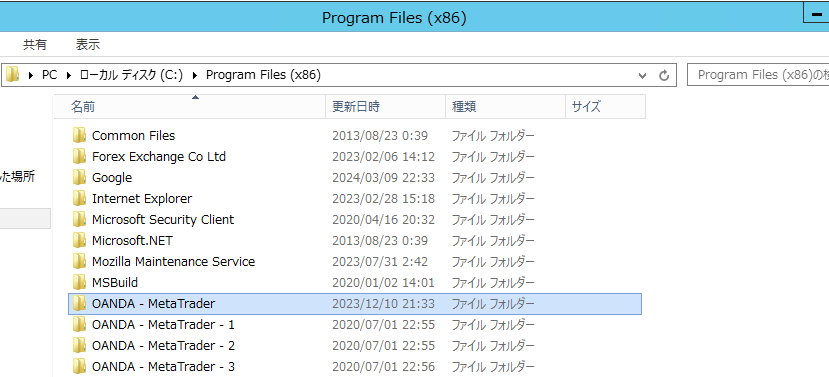Select the OANDA - MetaTrader - 2 name
The width and height of the screenshot is (829, 377).
163,346
